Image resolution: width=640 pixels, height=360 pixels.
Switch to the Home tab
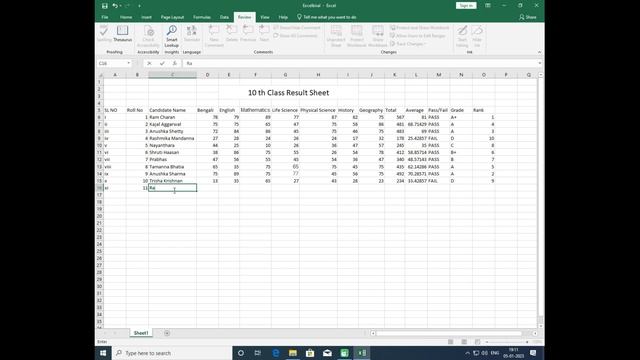point(126,17)
